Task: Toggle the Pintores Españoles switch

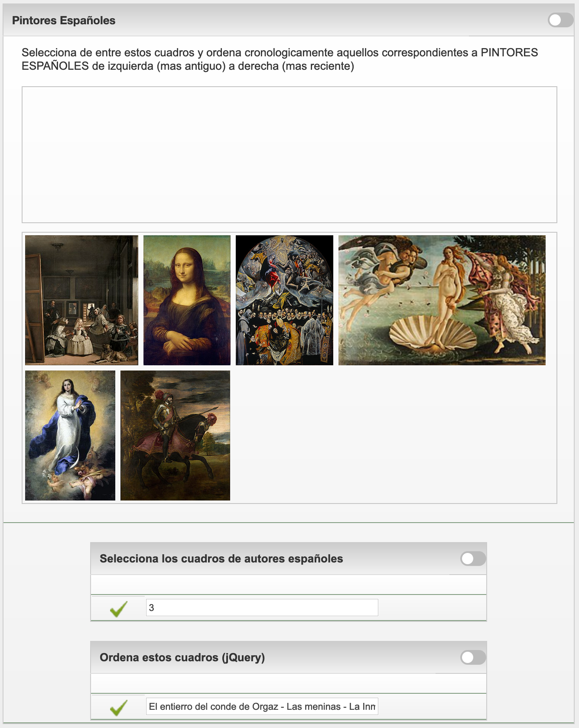Action: tap(560, 20)
